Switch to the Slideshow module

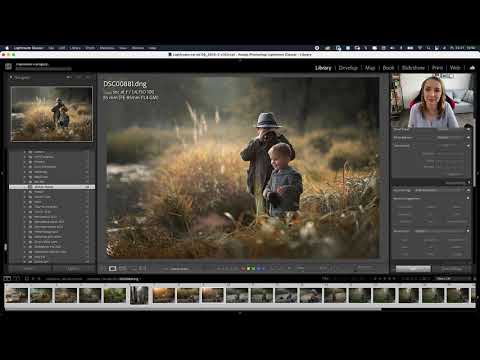[x=413, y=68]
